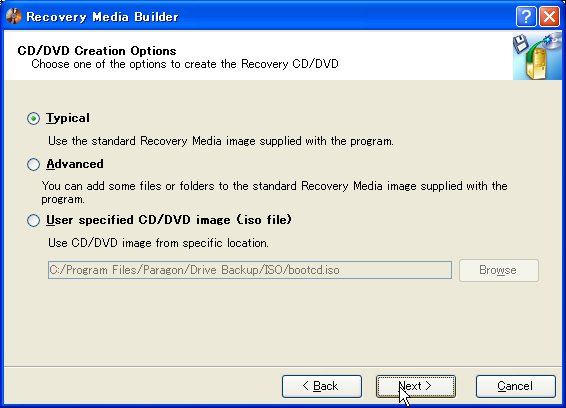
Task: Click the User specified CD/DVD image label
Action: [x=169, y=220]
